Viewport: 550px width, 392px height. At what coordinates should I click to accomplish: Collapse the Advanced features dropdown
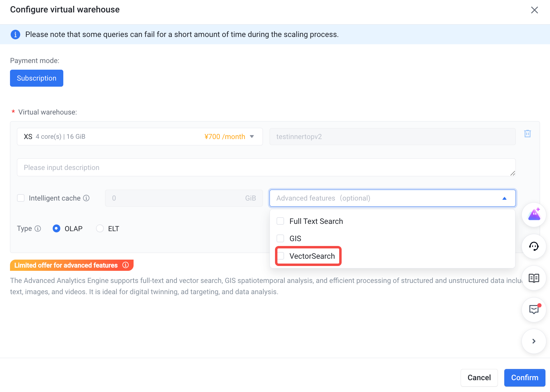click(393, 198)
